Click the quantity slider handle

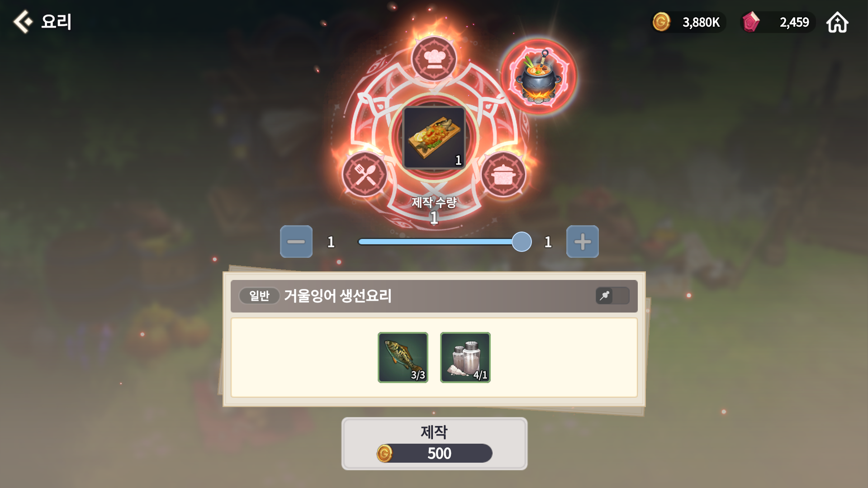point(522,242)
